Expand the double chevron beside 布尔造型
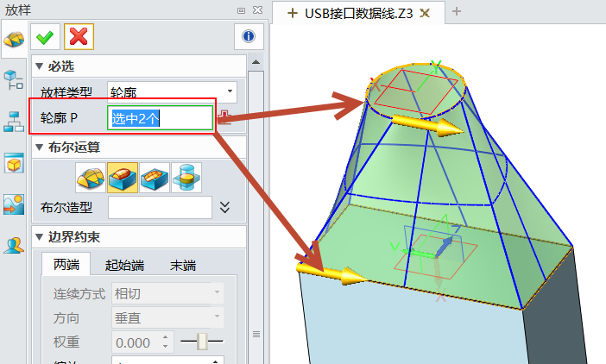Viewport: 606px width, 364px height. point(225,207)
